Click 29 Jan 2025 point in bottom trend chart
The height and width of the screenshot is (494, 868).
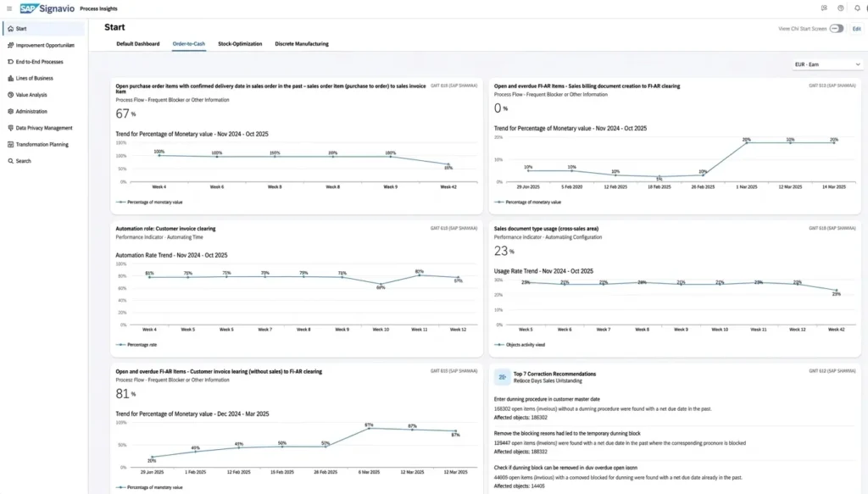pos(152,457)
